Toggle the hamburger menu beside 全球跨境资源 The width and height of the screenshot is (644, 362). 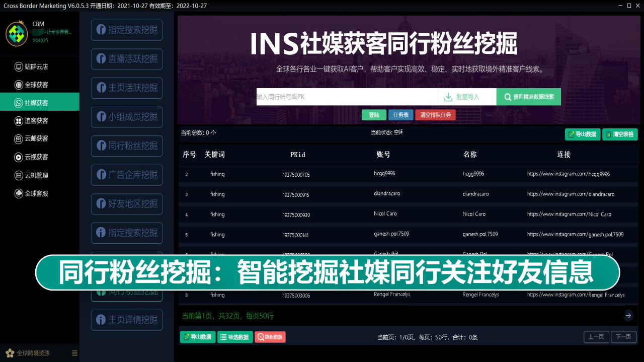pyautogui.click(x=74, y=353)
